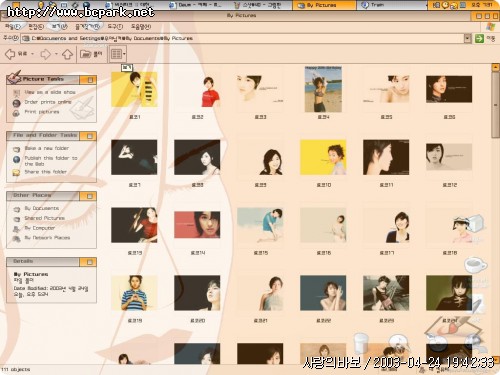
Task: Open the 도움말(H) Help menu
Action: coord(141,26)
